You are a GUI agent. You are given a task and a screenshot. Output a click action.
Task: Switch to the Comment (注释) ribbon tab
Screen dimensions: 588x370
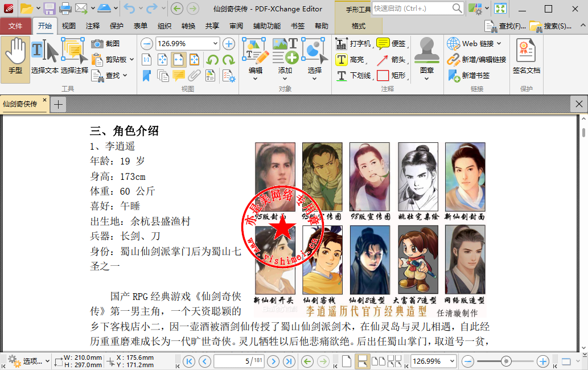point(93,26)
